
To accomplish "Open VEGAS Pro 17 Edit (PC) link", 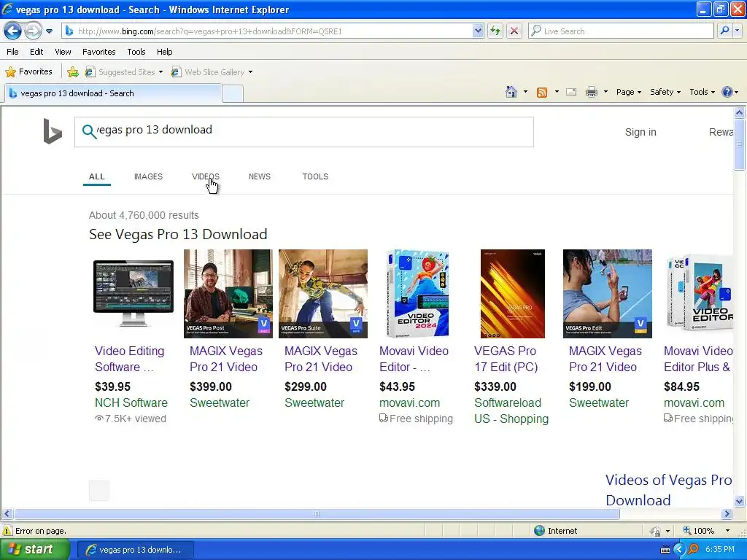I will (506, 359).
